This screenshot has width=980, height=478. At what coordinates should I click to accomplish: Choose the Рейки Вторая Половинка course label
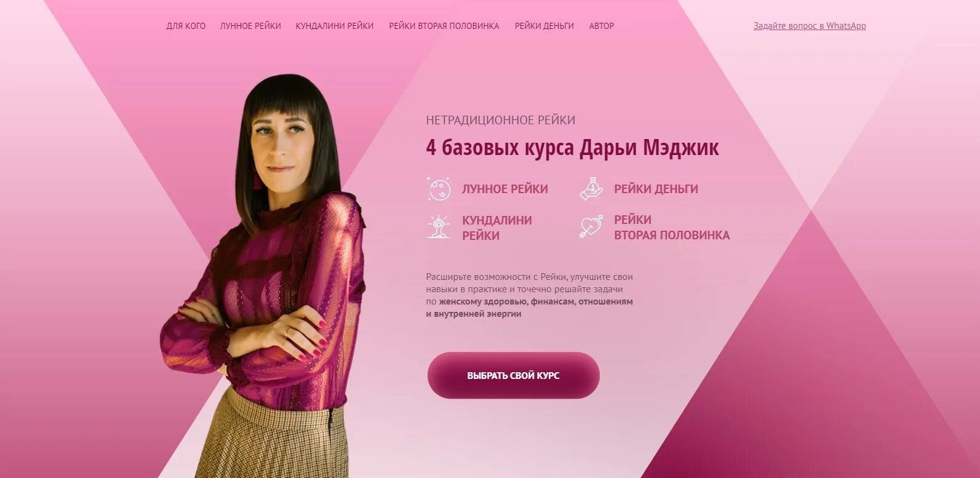672,227
